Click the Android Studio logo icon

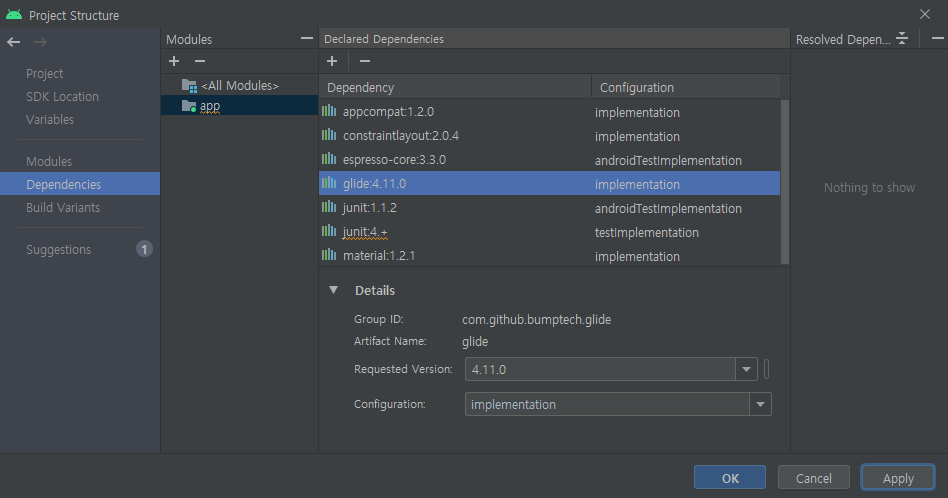(14, 15)
